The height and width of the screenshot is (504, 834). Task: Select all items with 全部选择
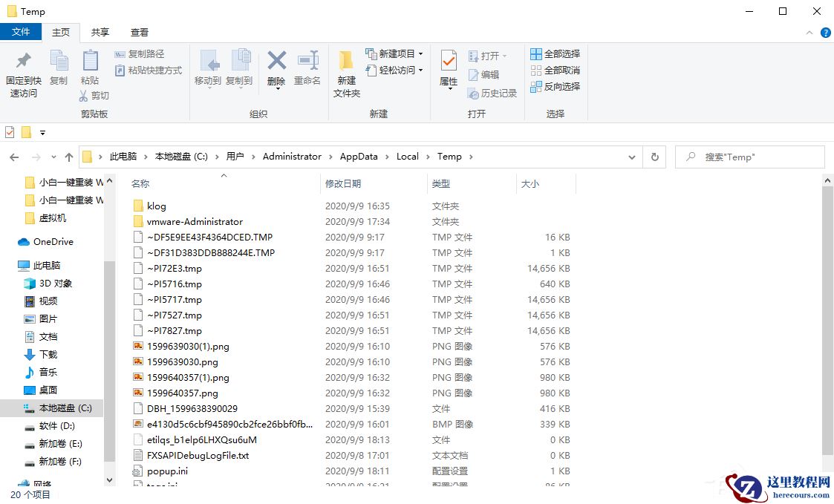click(555, 53)
